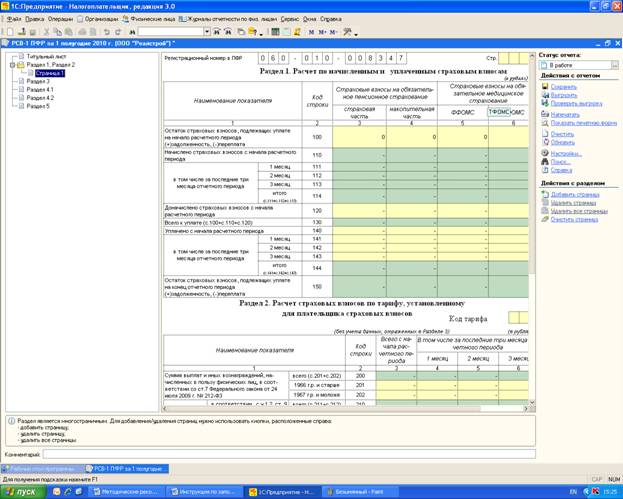The width and height of the screenshot is (623, 499).
Task: Click the gear icon beside Настройки
Action: 545,153
